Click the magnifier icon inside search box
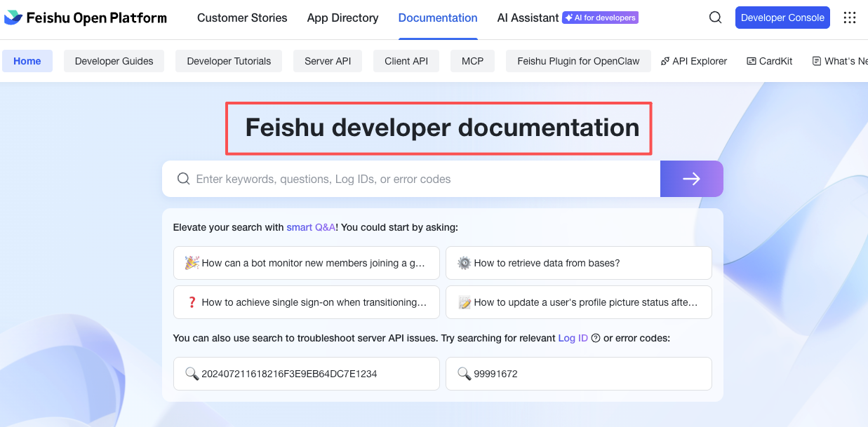868x427 pixels. [184, 179]
